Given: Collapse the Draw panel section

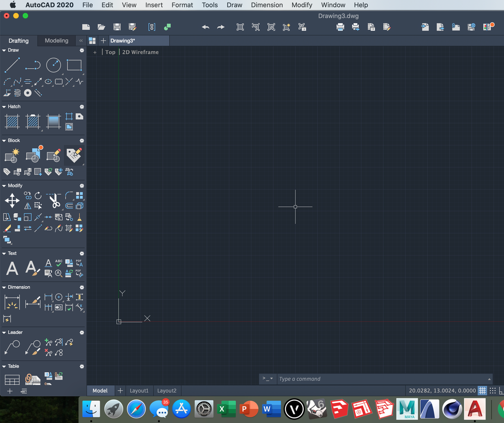Looking at the screenshot, I should pyautogui.click(x=4, y=50).
